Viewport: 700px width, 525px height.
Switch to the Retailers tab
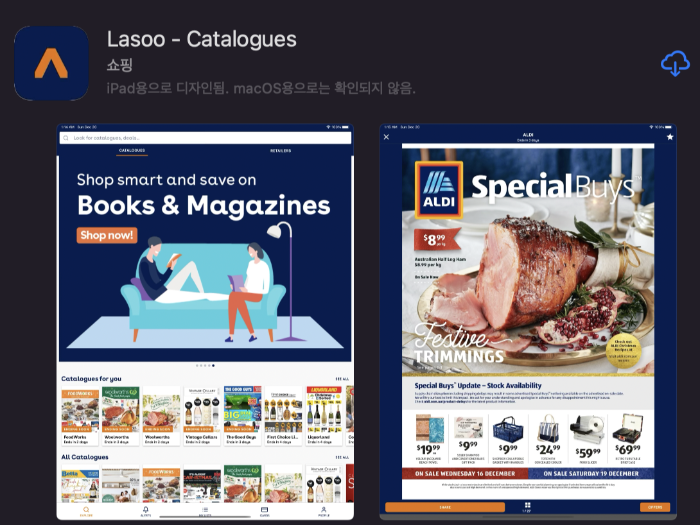pyautogui.click(x=280, y=151)
